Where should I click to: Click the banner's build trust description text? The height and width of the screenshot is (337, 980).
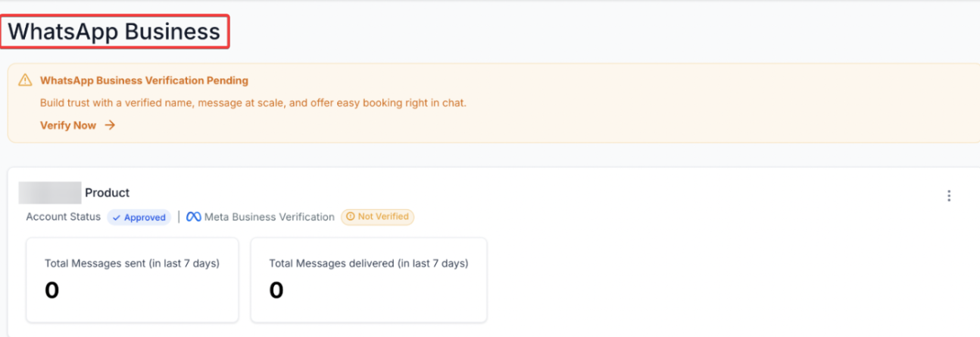click(253, 102)
